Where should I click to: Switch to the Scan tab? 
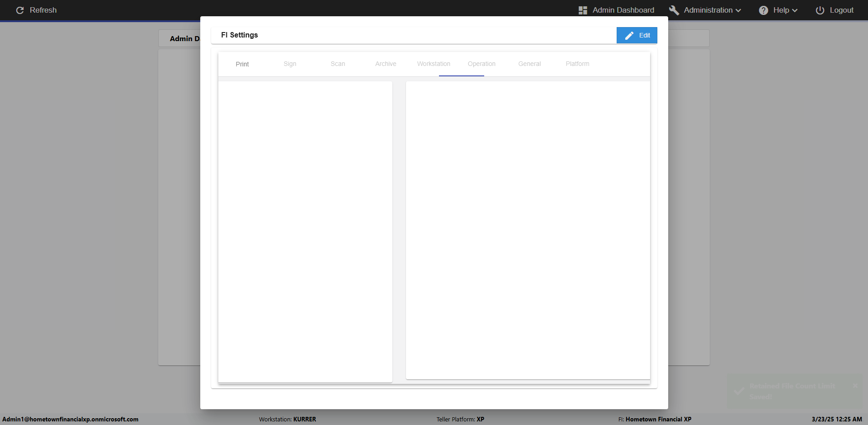(x=338, y=64)
